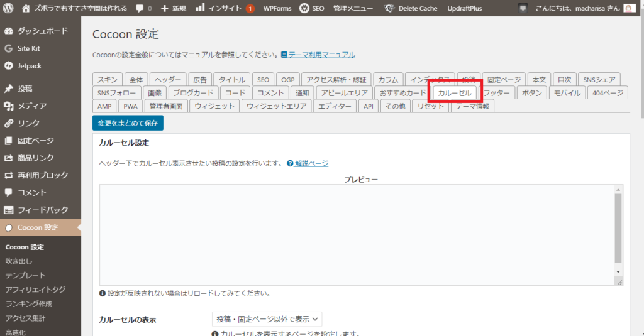Open UpdraftPlus in the admin bar
The width and height of the screenshot is (644, 336).
point(465,8)
